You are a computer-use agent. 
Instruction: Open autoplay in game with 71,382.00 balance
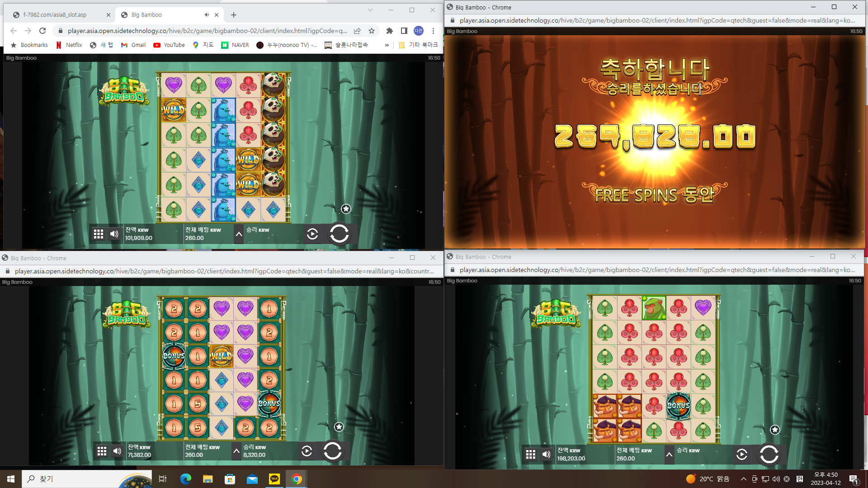click(x=307, y=451)
